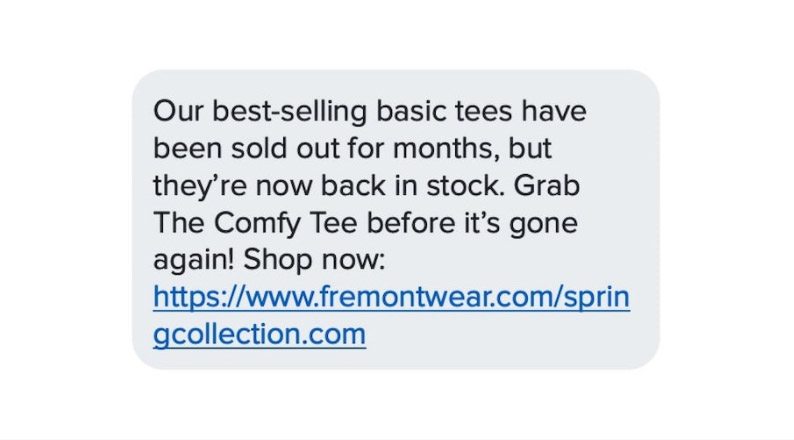
Task: Click the word 'have' ending first line
Action: click(x=554, y=111)
